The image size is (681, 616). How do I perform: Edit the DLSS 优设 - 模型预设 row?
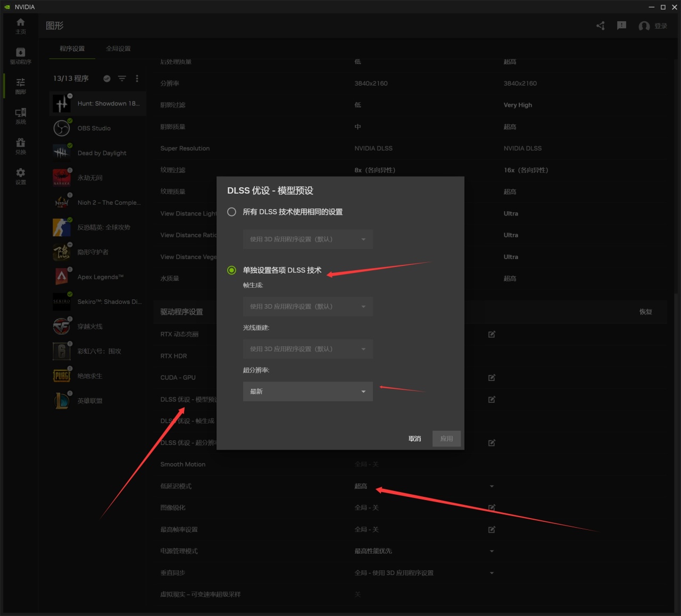(492, 399)
